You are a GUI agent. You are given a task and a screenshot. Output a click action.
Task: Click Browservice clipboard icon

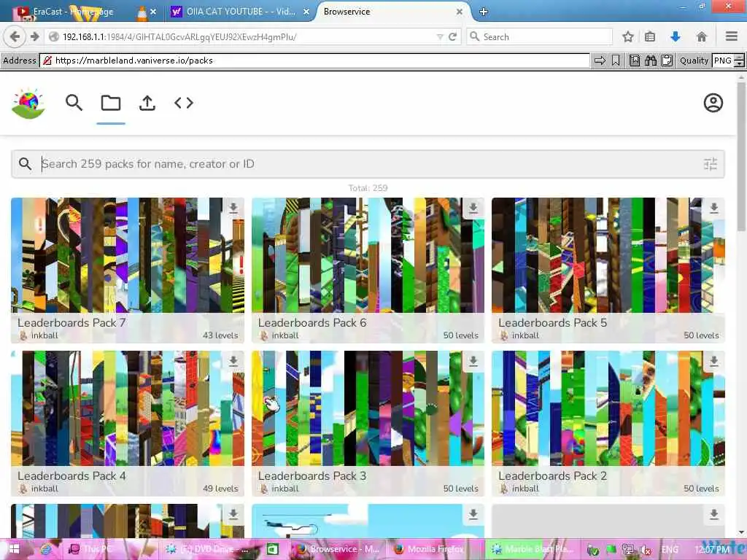667,61
